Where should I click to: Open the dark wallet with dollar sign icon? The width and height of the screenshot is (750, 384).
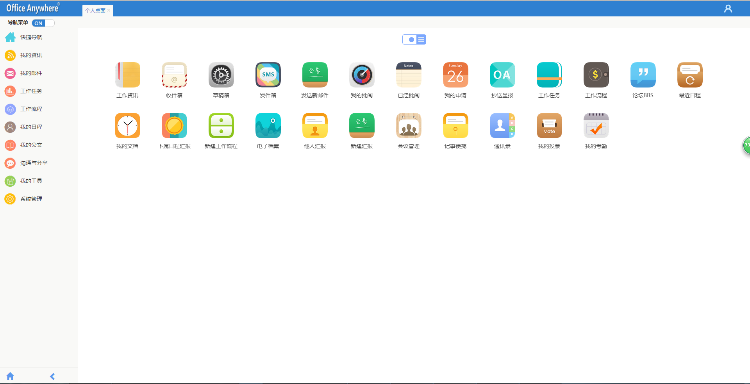[x=596, y=75]
